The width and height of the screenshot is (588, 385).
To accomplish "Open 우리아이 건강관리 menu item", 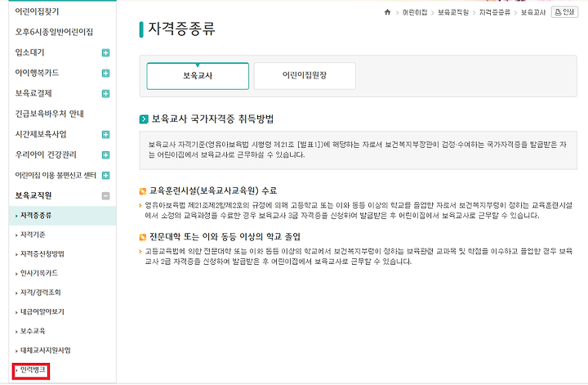I will (x=46, y=154).
